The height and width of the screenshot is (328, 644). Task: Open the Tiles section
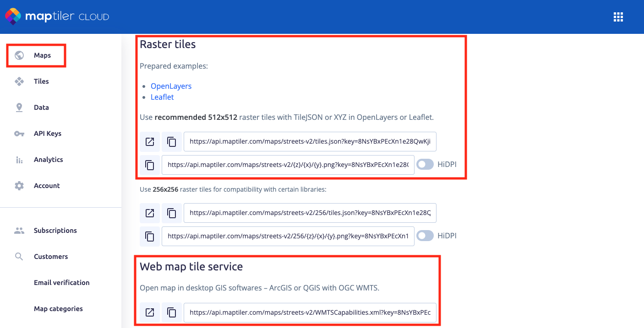(x=41, y=81)
